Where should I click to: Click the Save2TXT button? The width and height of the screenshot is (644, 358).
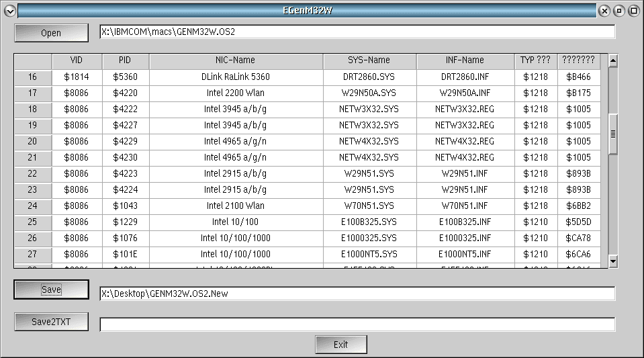[51, 322]
